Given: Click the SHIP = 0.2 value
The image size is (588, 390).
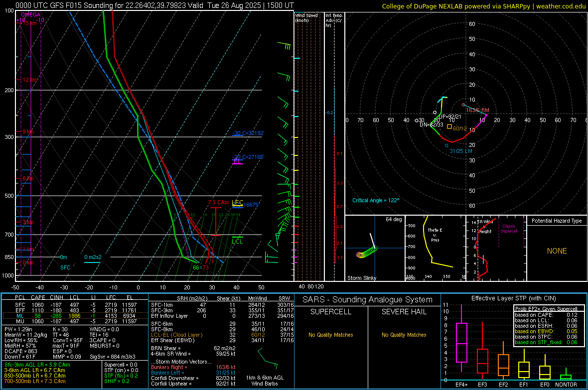Looking at the screenshot, I should (117, 381).
